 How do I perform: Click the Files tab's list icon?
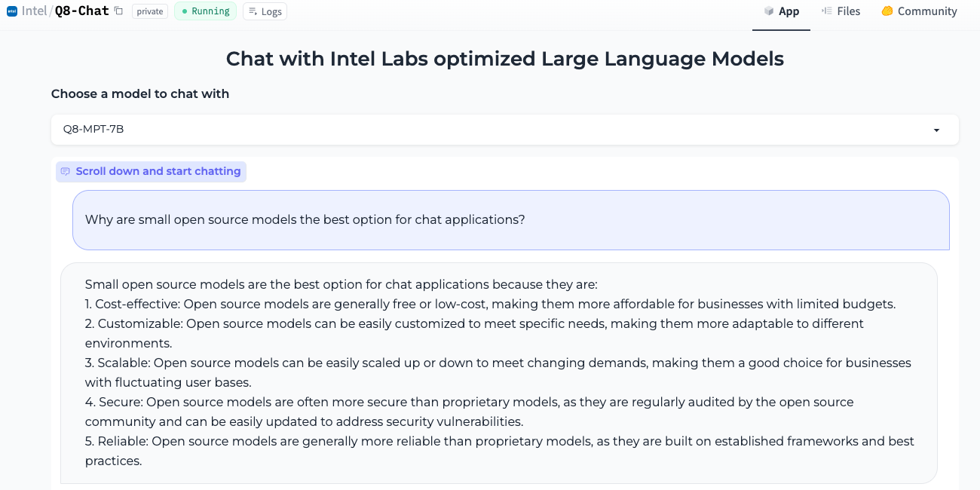coord(827,11)
